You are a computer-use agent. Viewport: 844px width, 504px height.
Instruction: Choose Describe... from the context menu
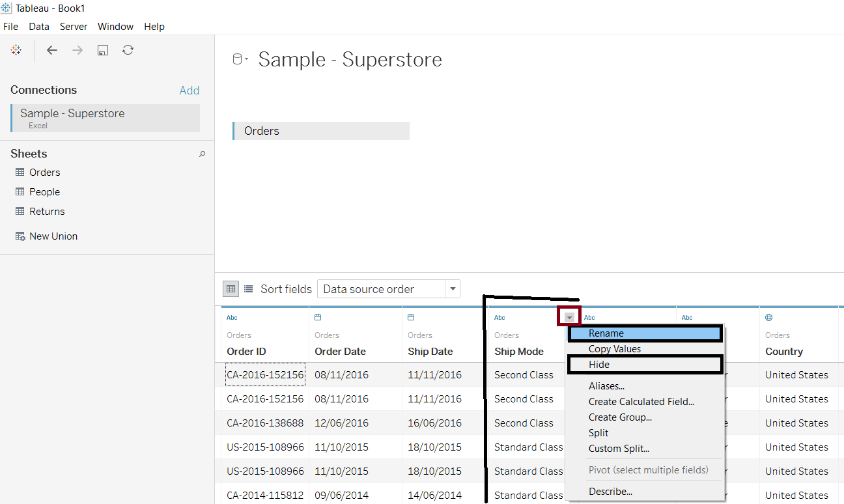[645, 492]
